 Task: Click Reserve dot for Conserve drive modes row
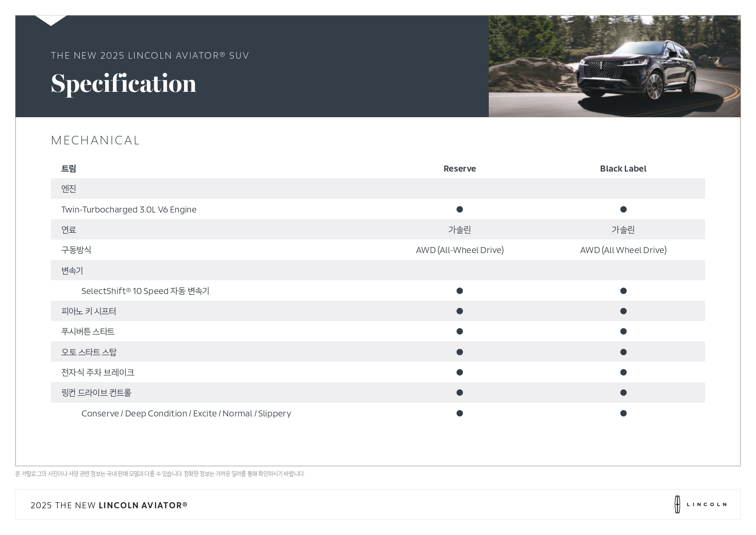point(459,413)
